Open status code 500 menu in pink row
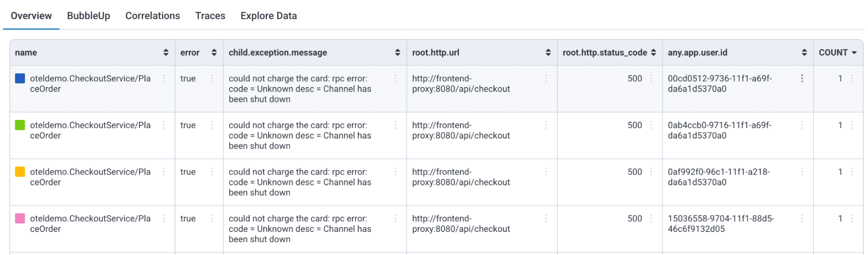This screenshot has height=255, width=868. pyautogui.click(x=651, y=219)
